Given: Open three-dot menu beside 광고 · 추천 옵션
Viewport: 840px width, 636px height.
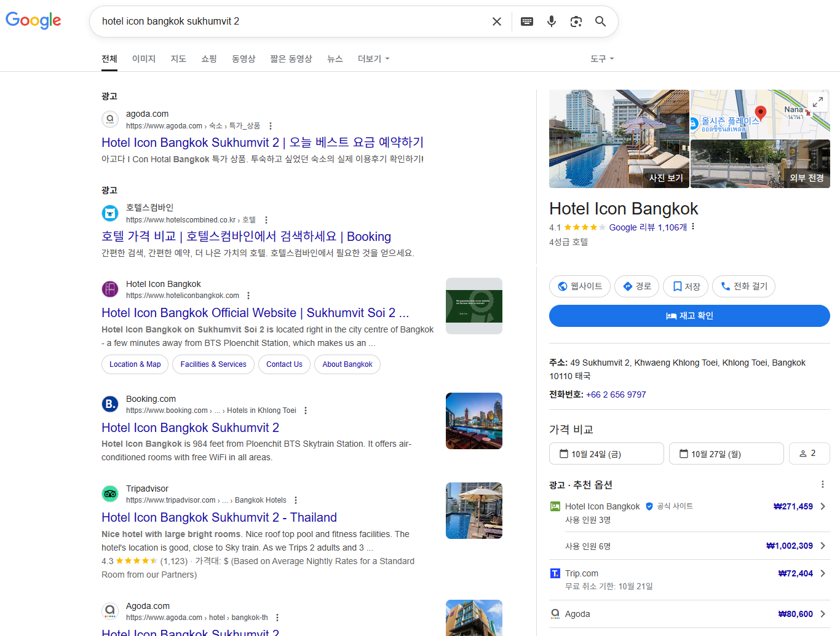Looking at the screenshot, I should 823,484.
